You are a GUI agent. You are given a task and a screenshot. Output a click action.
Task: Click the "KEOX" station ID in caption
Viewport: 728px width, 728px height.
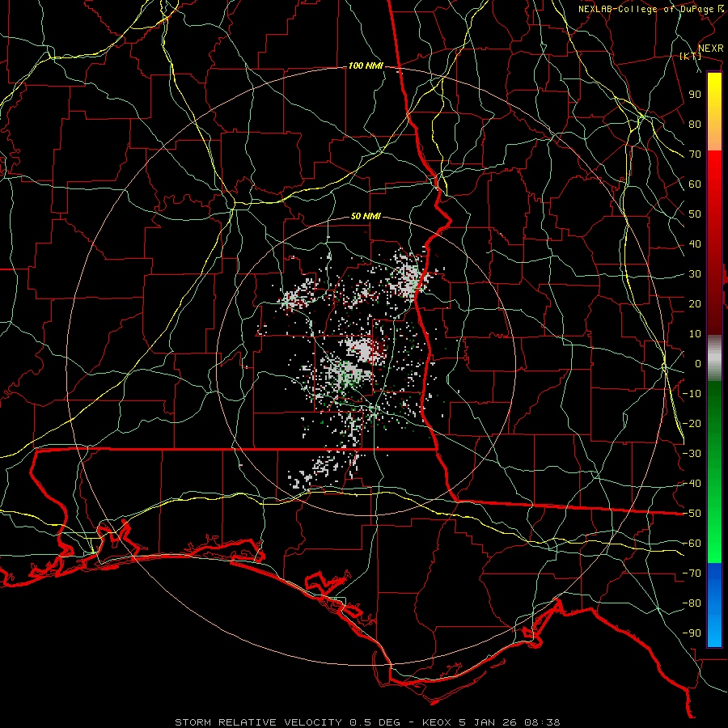437,722
